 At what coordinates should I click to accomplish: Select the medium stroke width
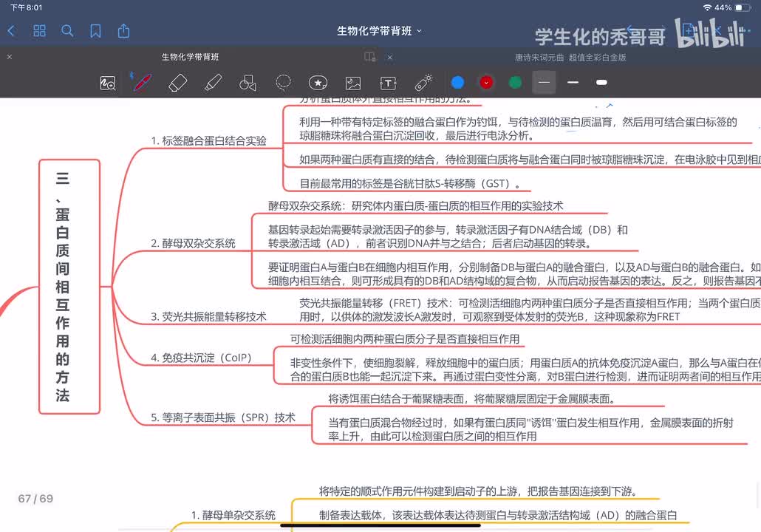[573, 83]
